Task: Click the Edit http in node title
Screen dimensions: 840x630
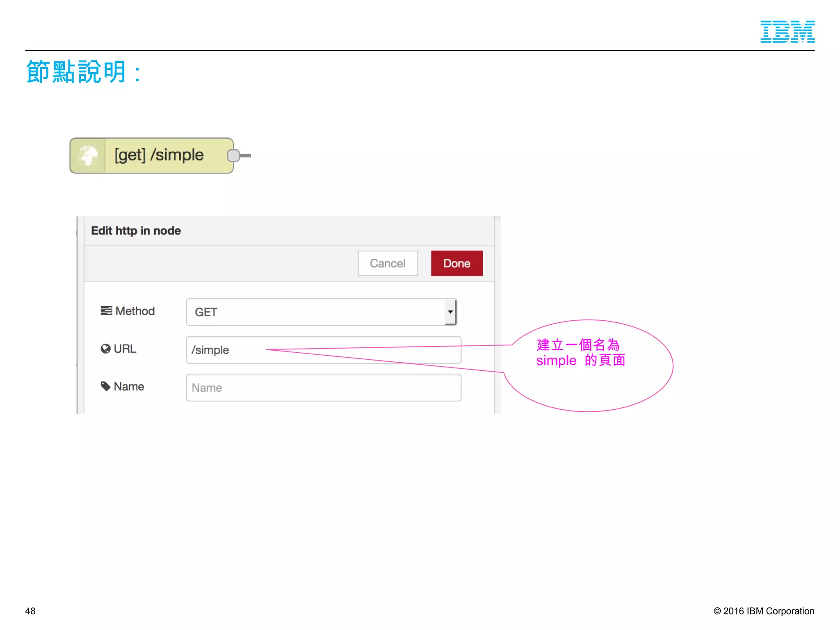Action: tap(136, 231)
